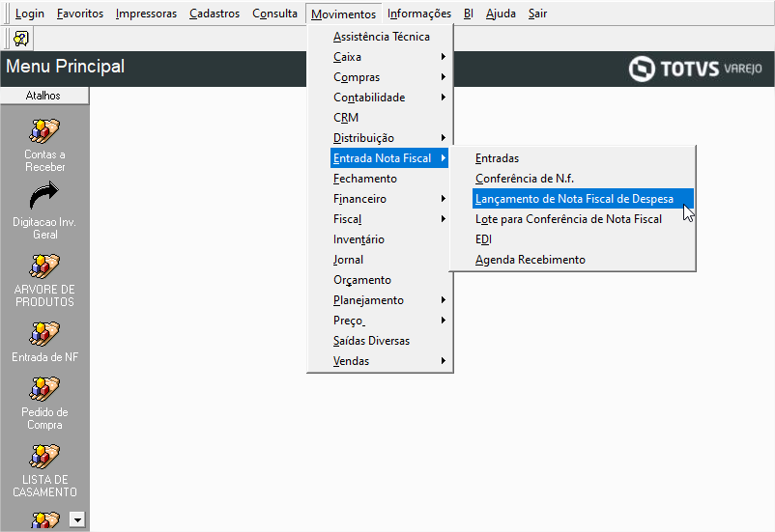Screen dimensions: 775x532
Task: Expand the Atalhos sidebar down-arrow button
Action: (x=77, y=519)
